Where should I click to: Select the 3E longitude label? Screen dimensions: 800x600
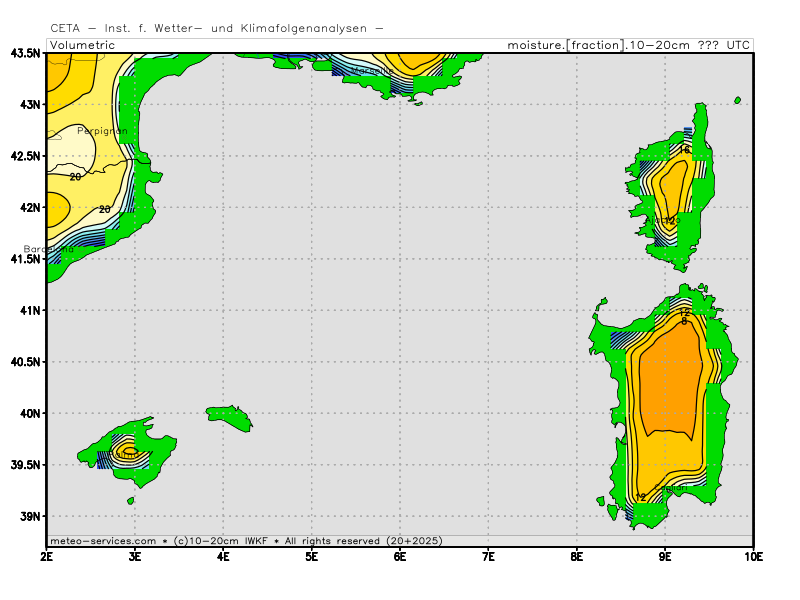pyautogui.click(x=135, y=557)
